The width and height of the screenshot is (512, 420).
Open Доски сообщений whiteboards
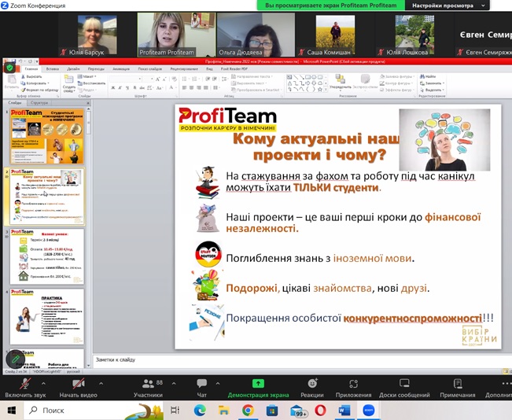tap(404, 389)
